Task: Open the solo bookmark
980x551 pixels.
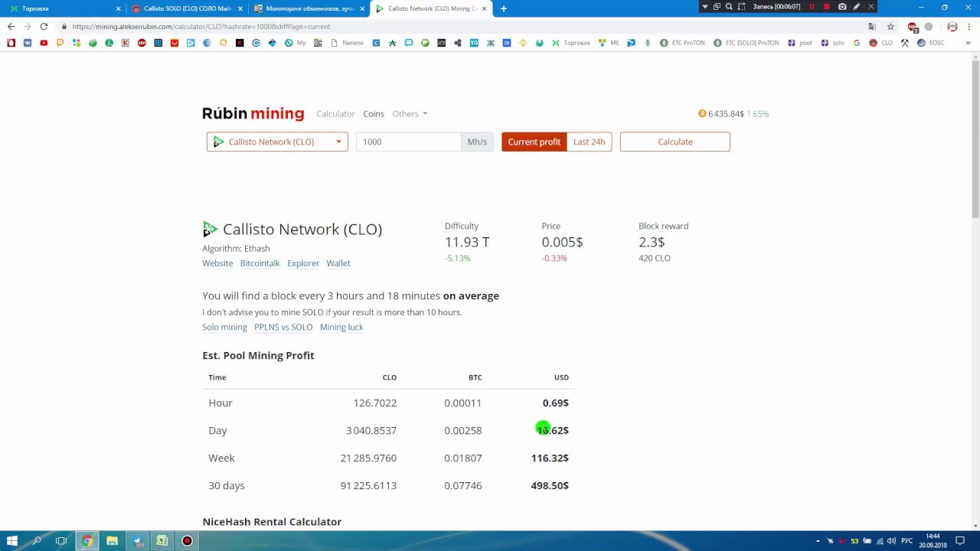Action: click(832, 43)
